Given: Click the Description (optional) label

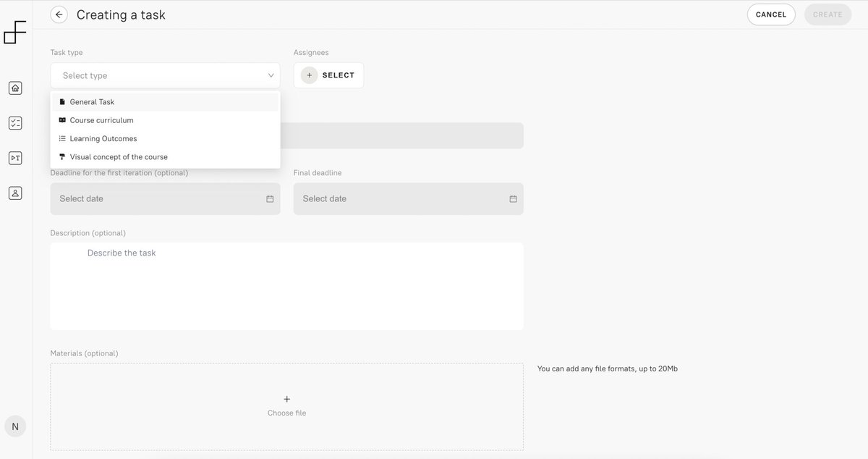Looking at the screenshot, I should coord(88,233).
